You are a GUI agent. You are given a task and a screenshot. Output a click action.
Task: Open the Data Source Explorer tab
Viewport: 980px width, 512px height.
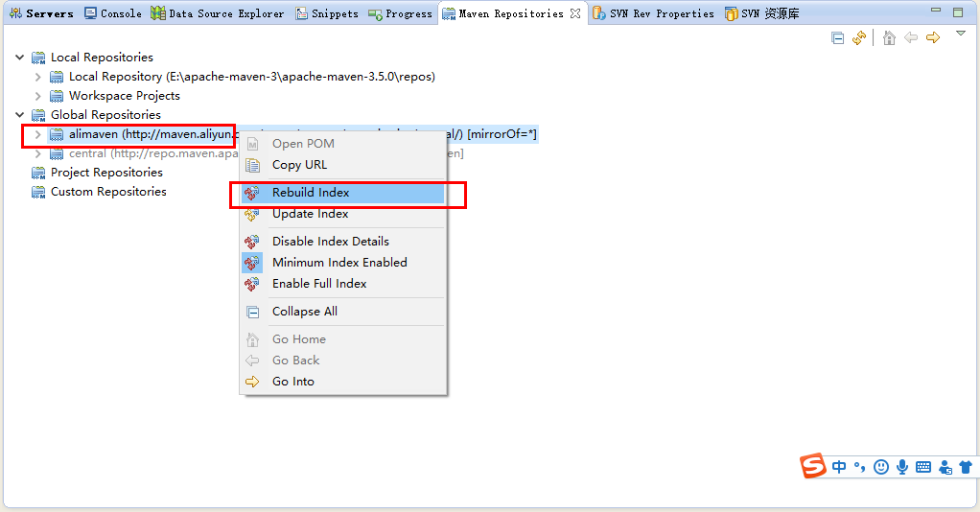(x=217, y=13)
